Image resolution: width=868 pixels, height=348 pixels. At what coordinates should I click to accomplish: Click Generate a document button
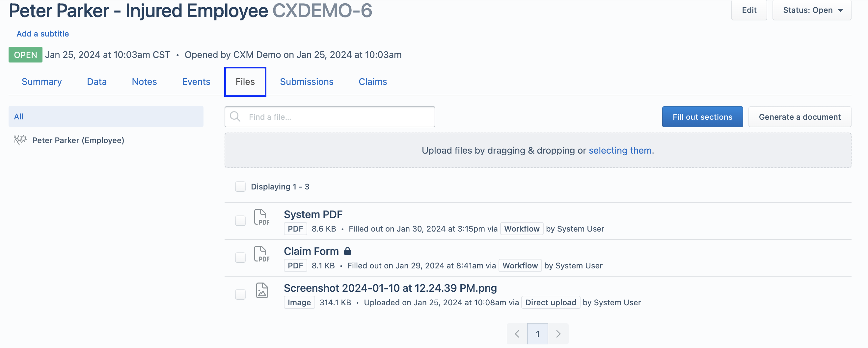pos(800,117)
